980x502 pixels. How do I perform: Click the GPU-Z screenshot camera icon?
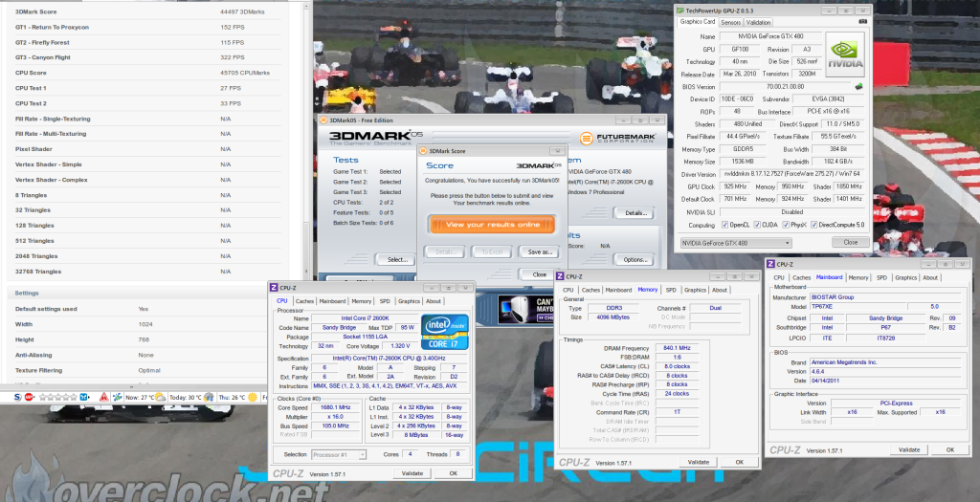click(x=863, y=22)
